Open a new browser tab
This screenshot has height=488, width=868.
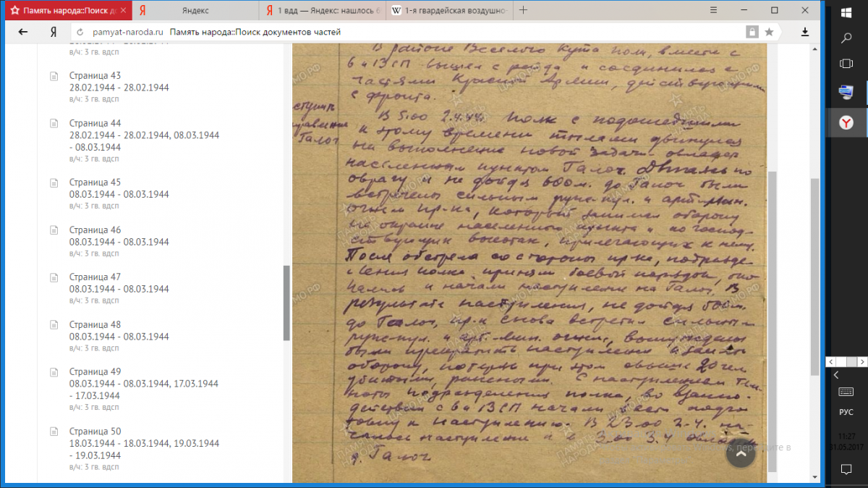524,10
